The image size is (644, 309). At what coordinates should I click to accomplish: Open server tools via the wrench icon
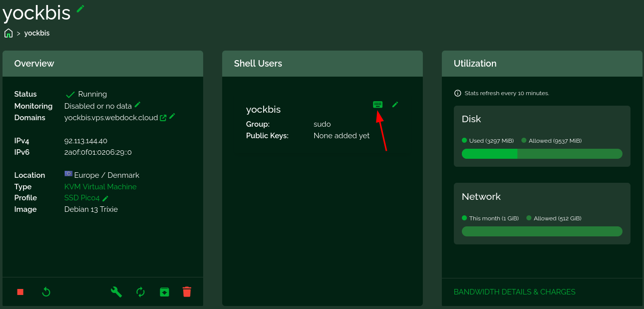click(x=116, y=292)
